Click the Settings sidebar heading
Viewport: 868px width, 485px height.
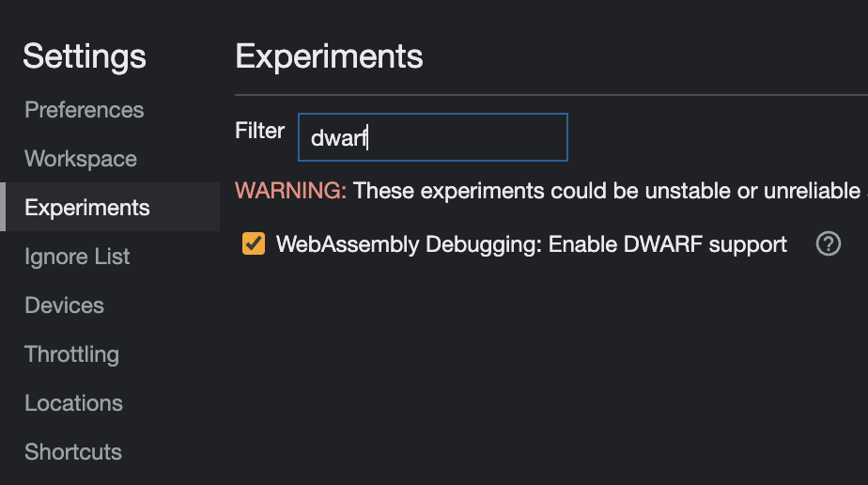pyautogui.click(x=85, y=55)
